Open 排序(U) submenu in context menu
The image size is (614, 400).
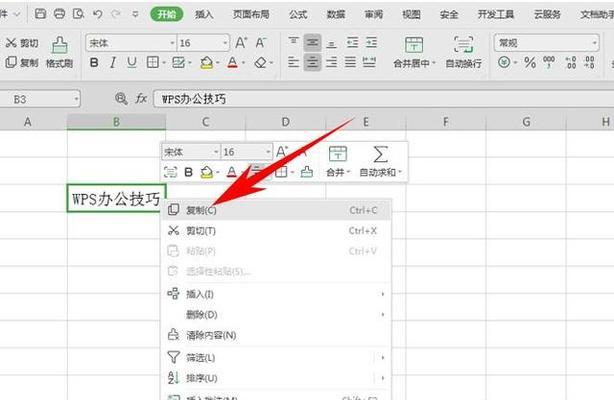click(276, 378)
